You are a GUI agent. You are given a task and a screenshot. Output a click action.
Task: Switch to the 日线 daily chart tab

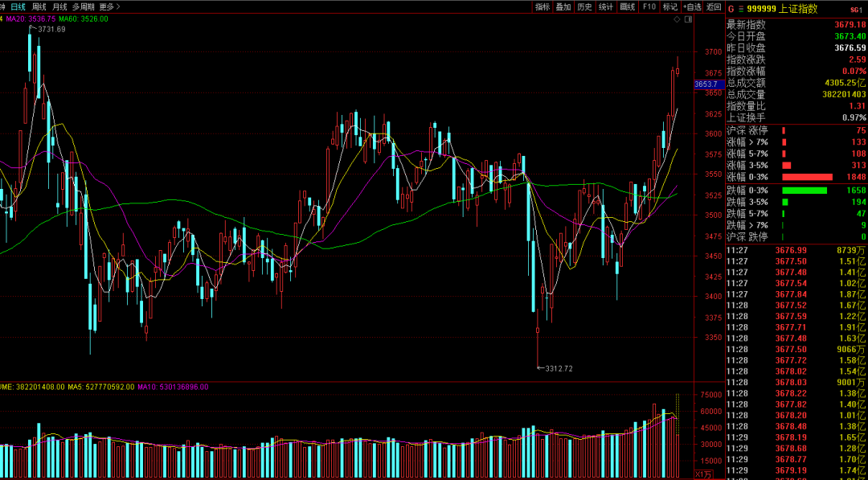(18, 6)
